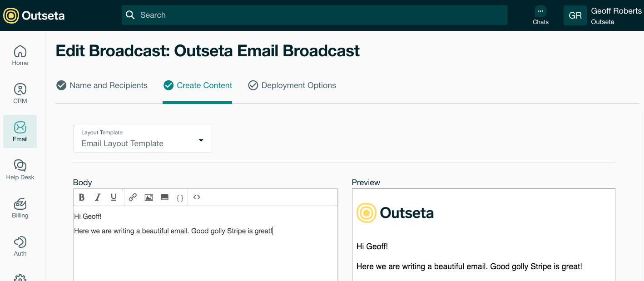The image size is (644, 281).
Task: Click 'Hi Geoff!' text in Preview
Action: (372, 246)
